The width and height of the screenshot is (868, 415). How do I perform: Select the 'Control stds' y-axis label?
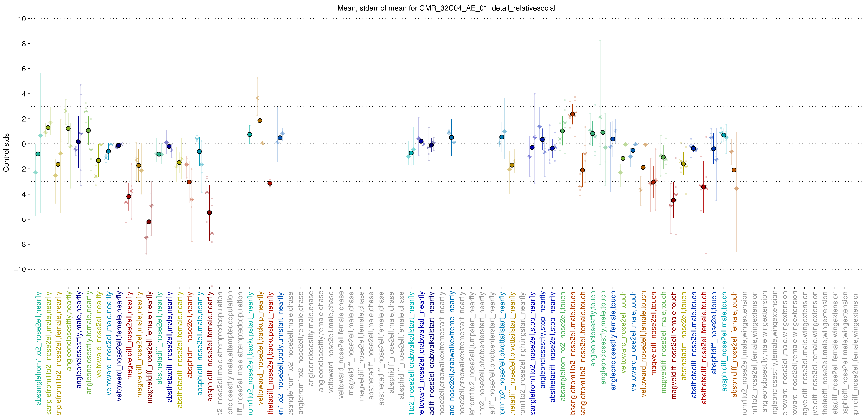pyautogui.click(x=6, y=153)
